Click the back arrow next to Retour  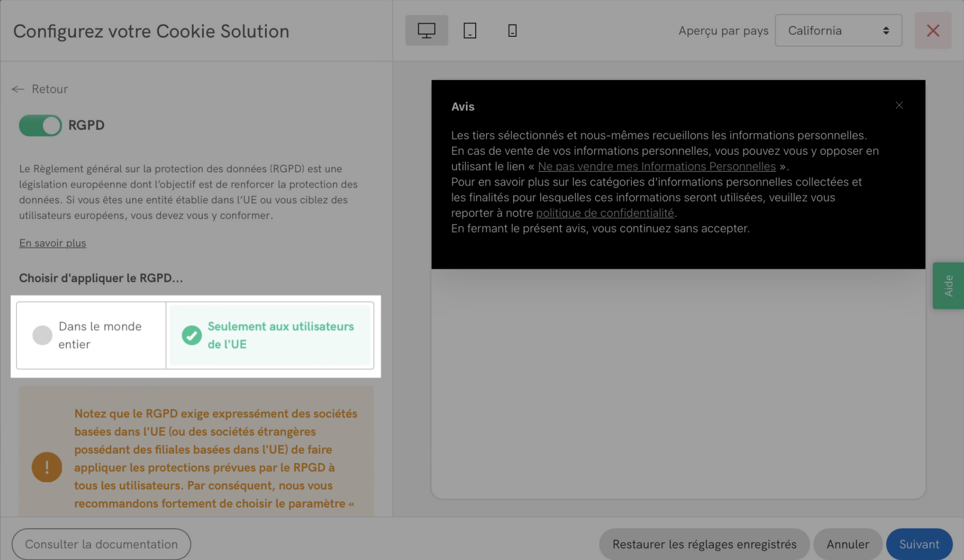pos(18,89)
